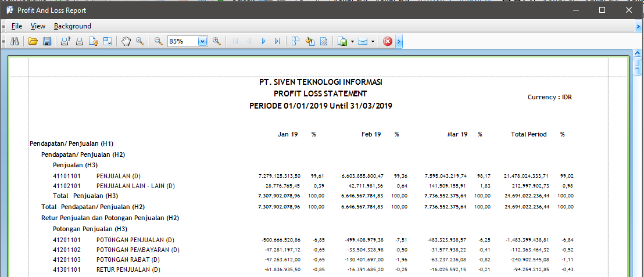Click the PROFIT LOSS STATEMENT title
The image size is (644, 277).
pyautogui.click(x=320, y=93)
